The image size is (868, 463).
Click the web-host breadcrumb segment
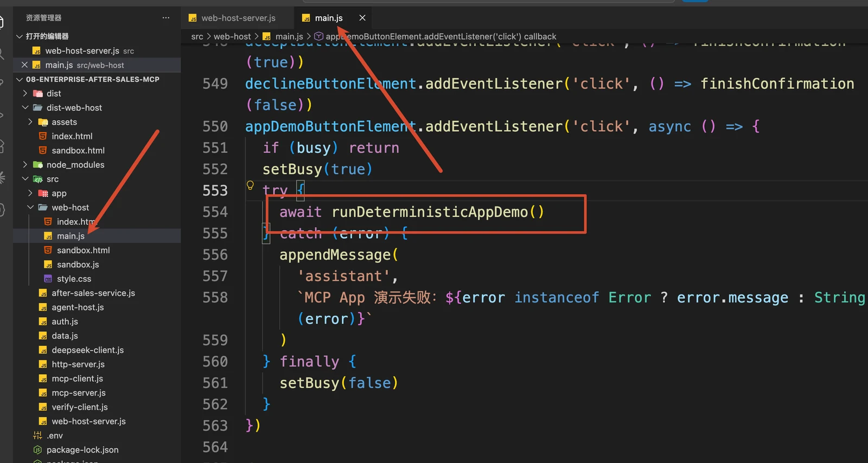(x=232, y=36)
